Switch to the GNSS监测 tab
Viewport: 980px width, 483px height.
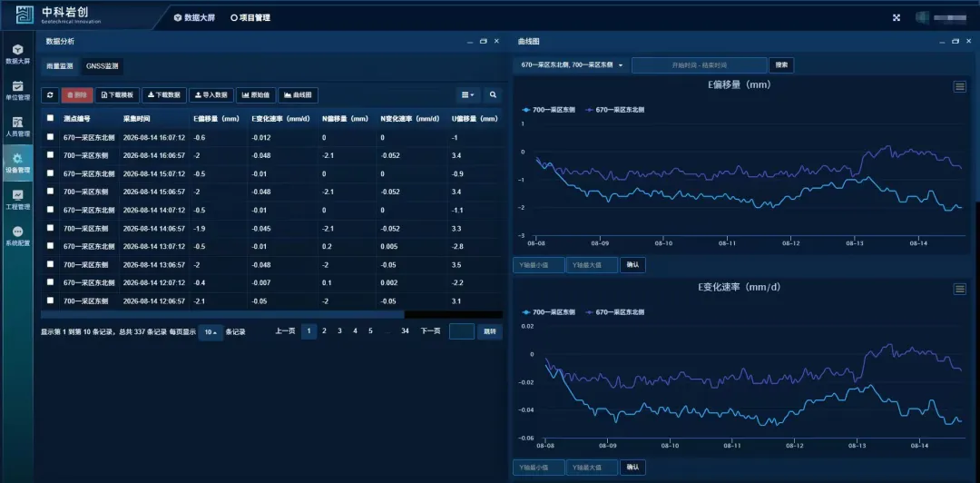click(102, 65)
